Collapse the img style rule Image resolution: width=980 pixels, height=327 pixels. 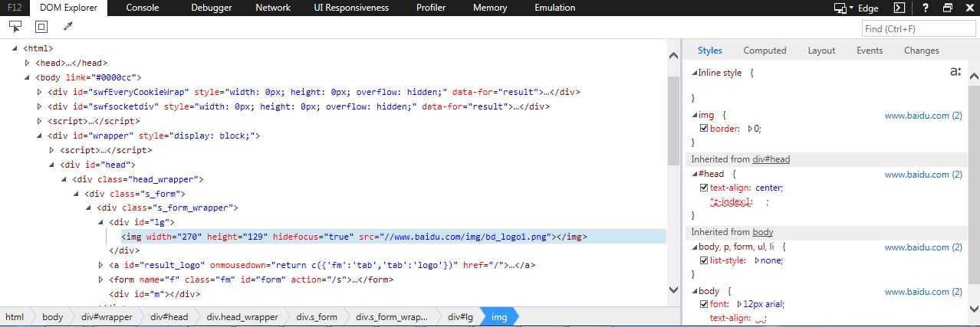pos(695,115)
